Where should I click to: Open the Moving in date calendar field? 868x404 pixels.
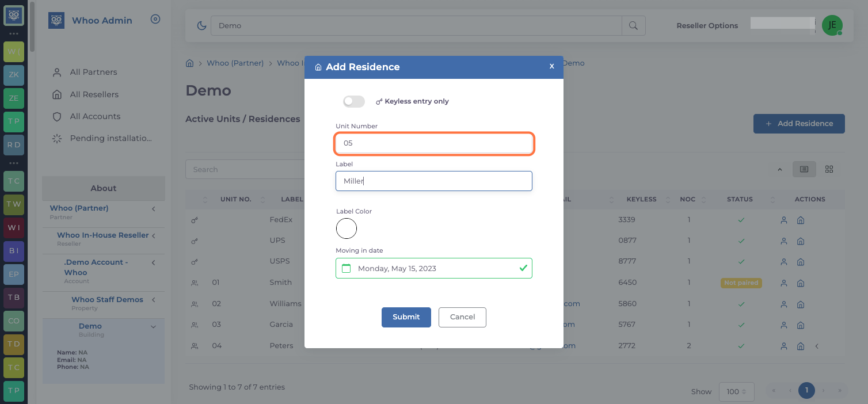[x=434, y=268]
